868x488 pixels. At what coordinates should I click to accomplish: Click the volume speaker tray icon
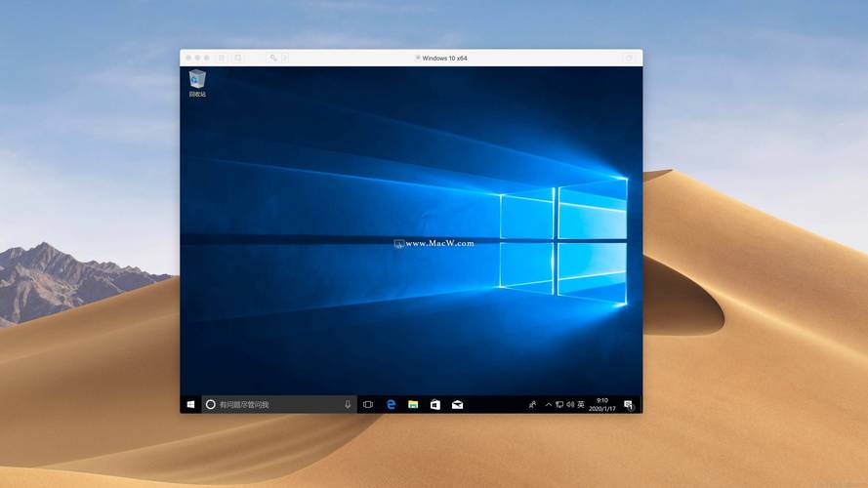pyautogui.click(x=569, y=404)
